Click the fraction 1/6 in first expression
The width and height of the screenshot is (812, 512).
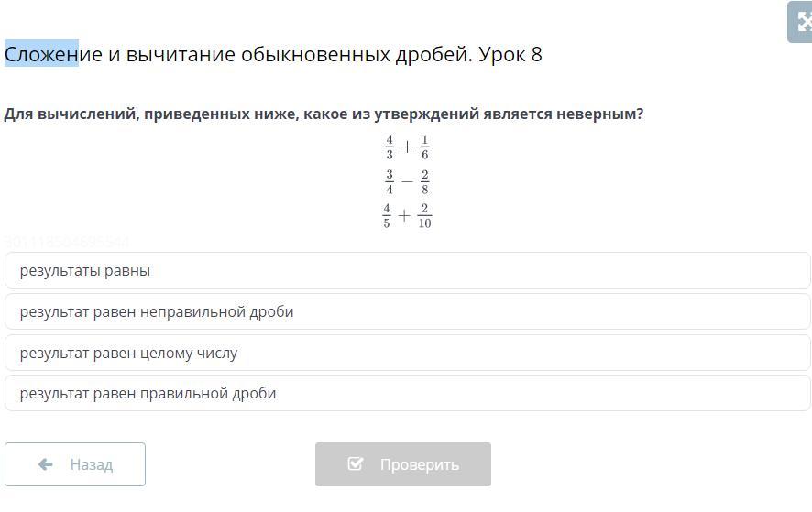(424, 147)
